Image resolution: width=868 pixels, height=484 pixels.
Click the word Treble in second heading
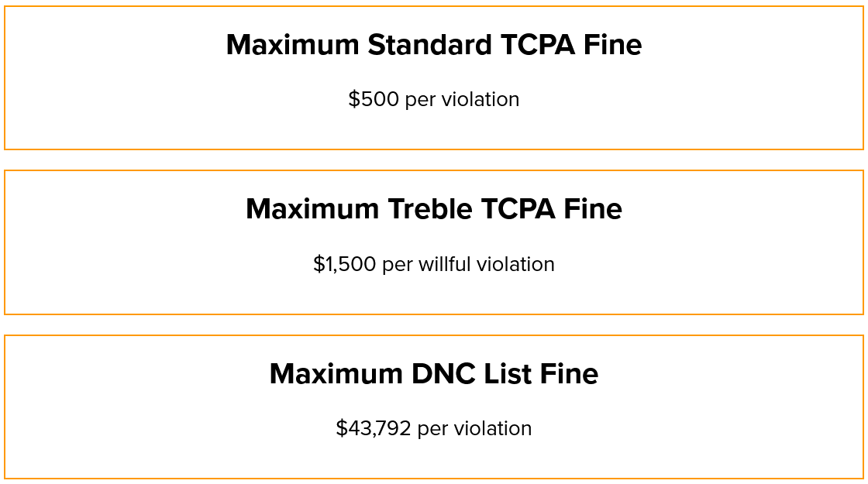click(x=430, y=209)
